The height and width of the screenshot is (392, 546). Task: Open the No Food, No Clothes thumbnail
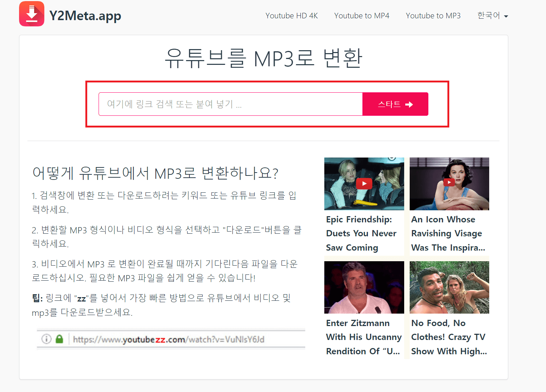(x=449, y=287)
